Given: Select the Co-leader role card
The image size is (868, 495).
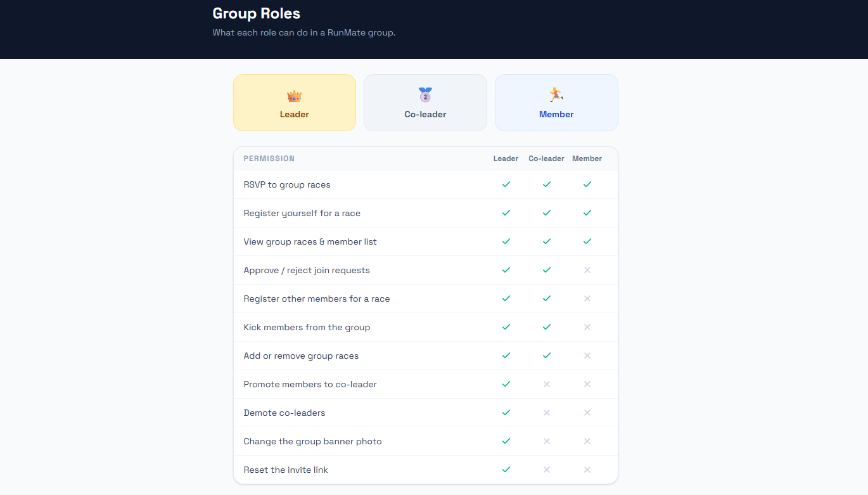Looking at the screenshot, I should tap(424, 103).
